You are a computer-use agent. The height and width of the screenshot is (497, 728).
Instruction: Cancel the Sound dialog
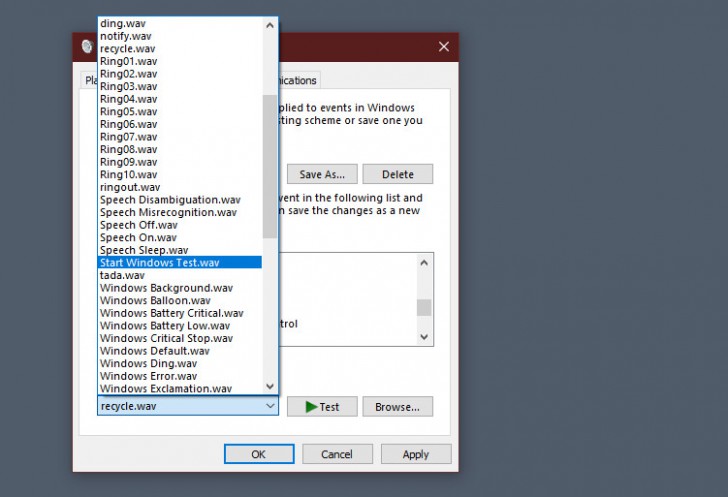click(x=337, y=454)
